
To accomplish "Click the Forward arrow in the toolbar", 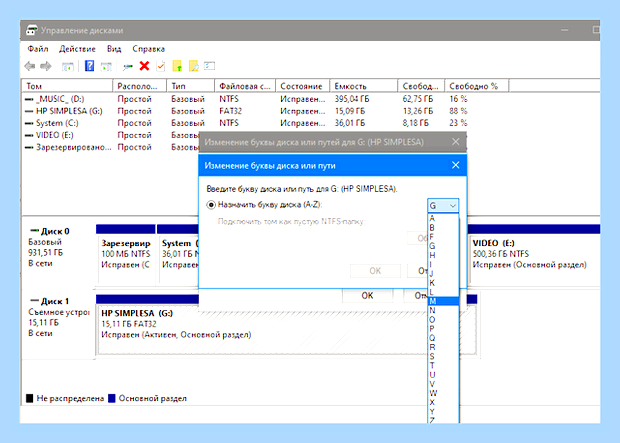I will [46, 66].
